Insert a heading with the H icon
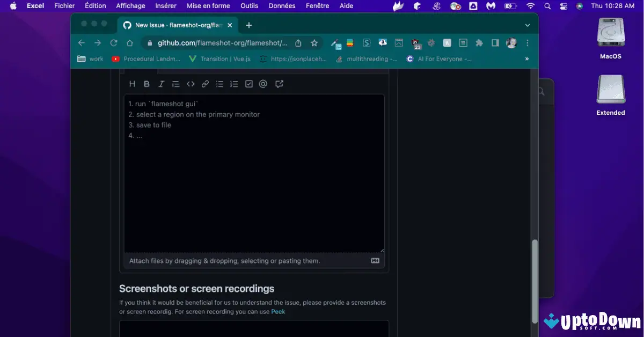644x337 pixels. (132, 84)
